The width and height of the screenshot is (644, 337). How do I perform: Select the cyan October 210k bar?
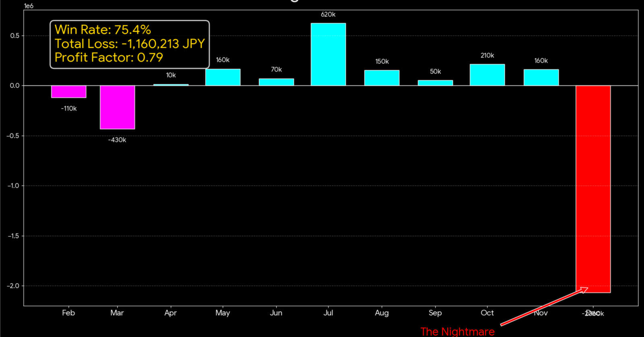tap(487, 75)
